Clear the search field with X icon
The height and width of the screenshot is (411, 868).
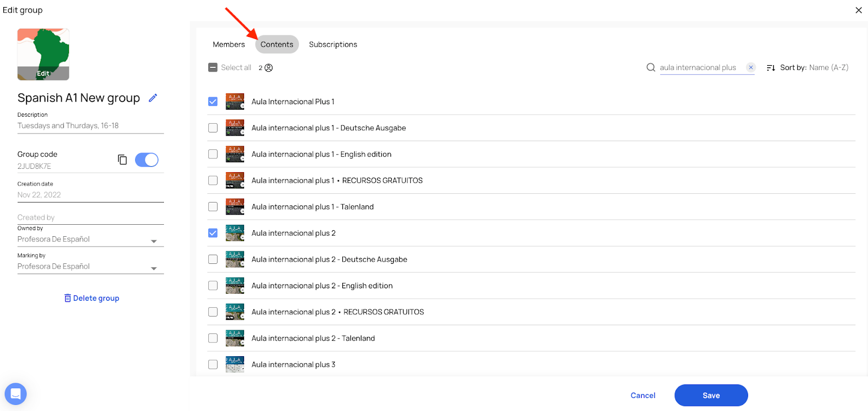click(751, 67)
